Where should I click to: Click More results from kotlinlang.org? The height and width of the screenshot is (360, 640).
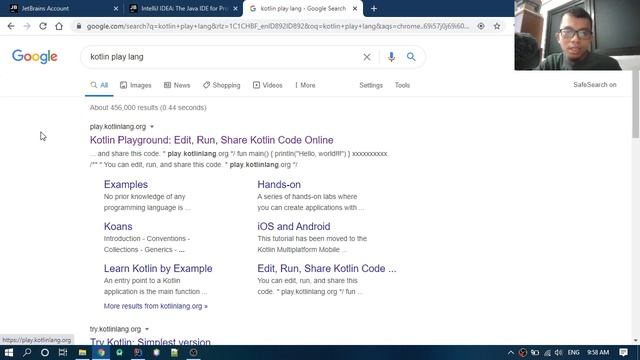(156, 306)
